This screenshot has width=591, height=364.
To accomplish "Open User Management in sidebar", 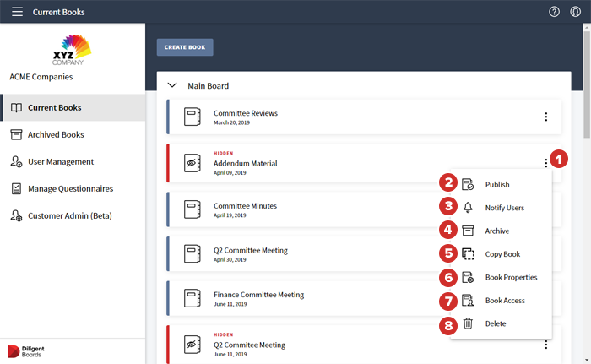I will 60,161.
